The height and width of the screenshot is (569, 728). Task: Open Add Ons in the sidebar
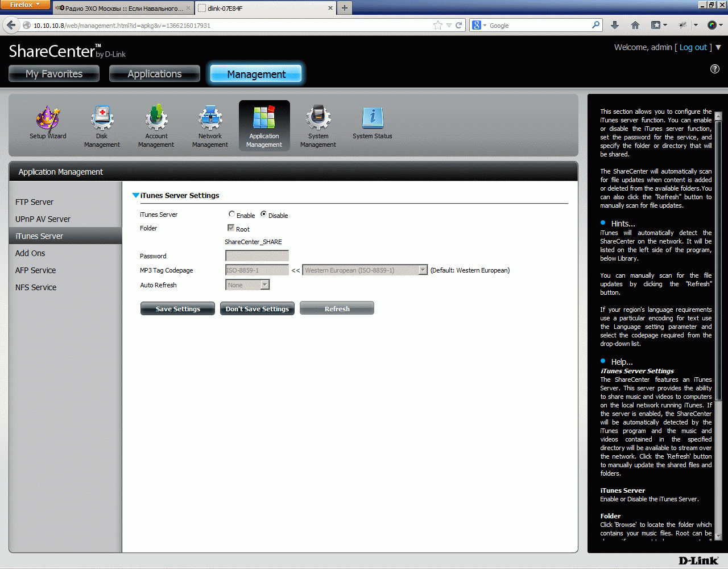(30, 253)
